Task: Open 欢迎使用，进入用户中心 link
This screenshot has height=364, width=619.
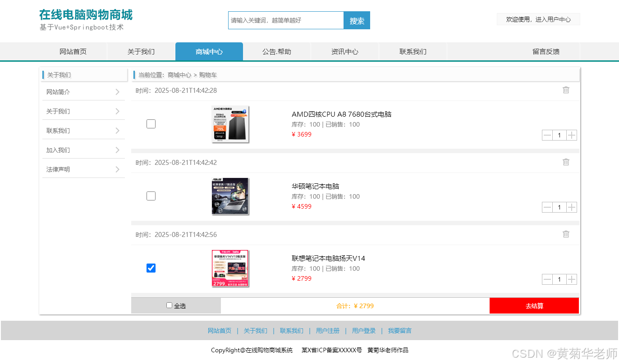Action: pos(538,19)
